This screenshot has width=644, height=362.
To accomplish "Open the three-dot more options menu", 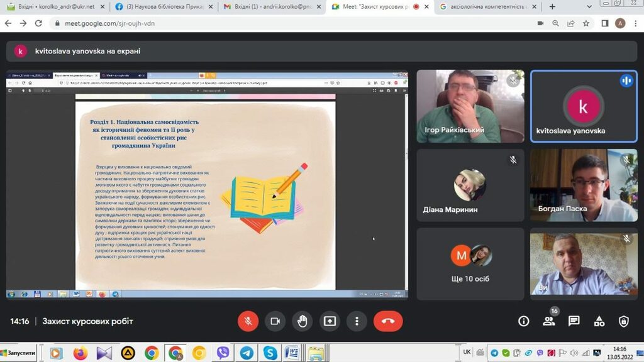I will 357,321.
